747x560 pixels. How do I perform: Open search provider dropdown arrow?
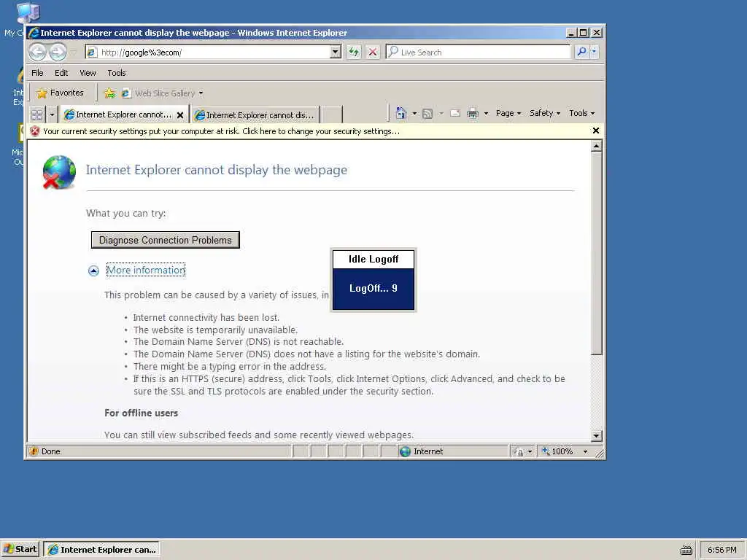(594, 52)
